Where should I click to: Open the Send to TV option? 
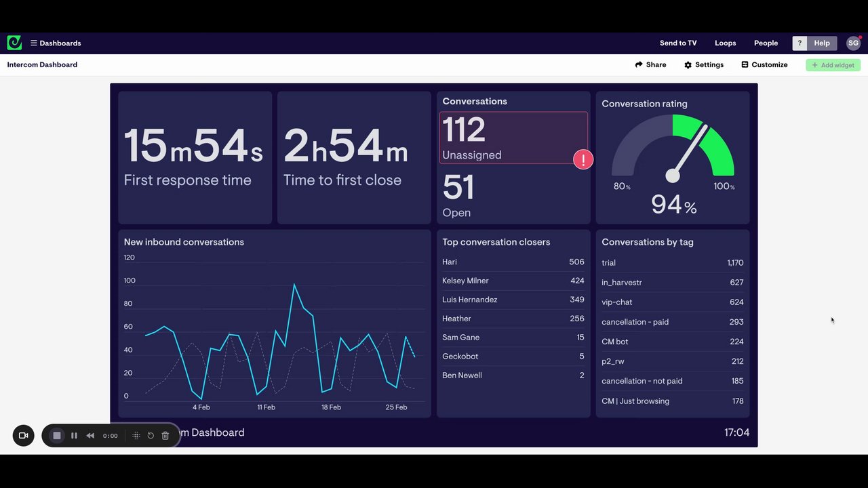click(678, 43)
